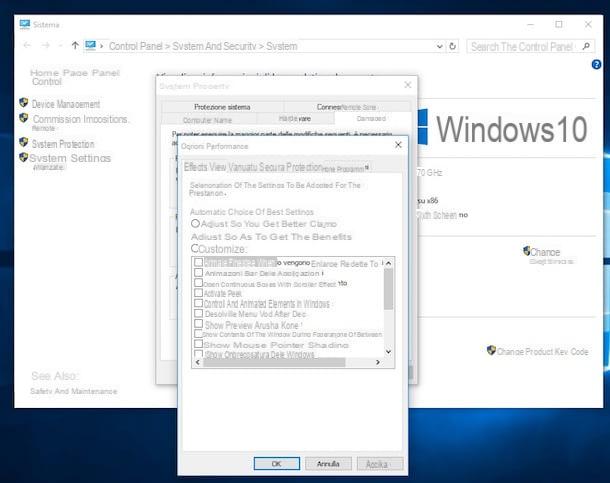Image resolution: width=610 pixels, height=483 pixels.
Task: Open the Connessione Remote tab
Action: click(346, 107)
